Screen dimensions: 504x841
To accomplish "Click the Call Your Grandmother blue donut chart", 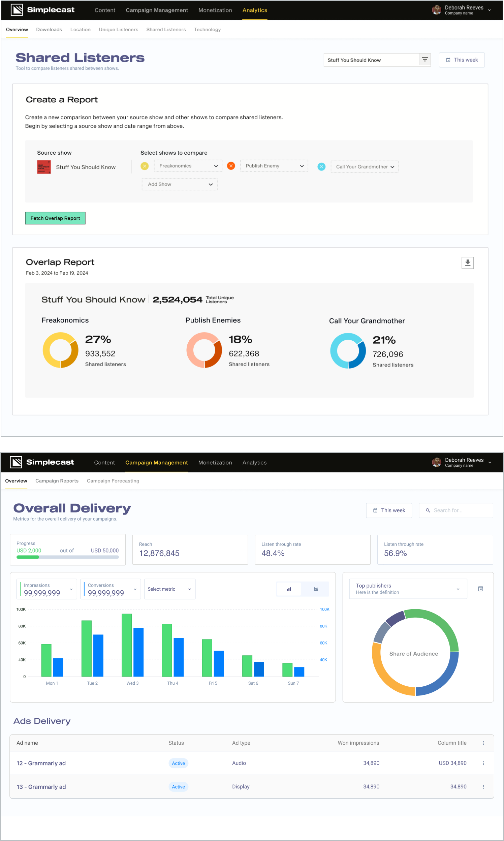I will click(348, 350).
